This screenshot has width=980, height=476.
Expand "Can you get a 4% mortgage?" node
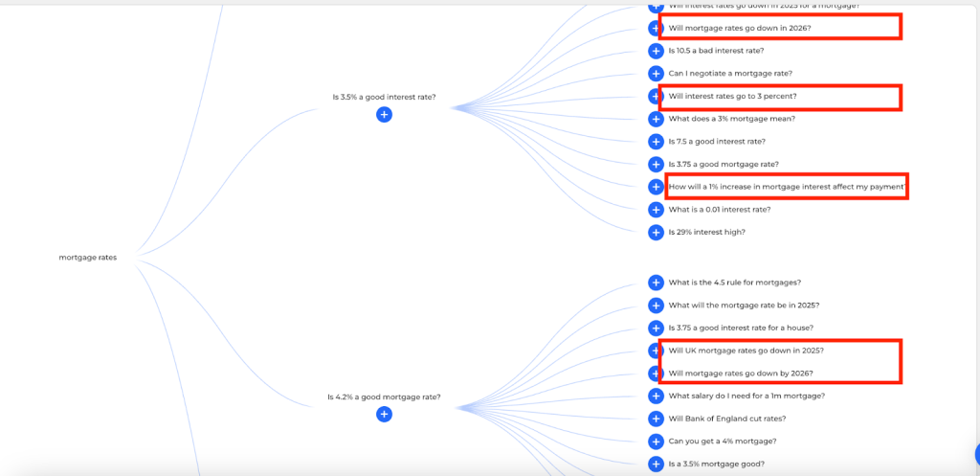[x=656, y=442]
